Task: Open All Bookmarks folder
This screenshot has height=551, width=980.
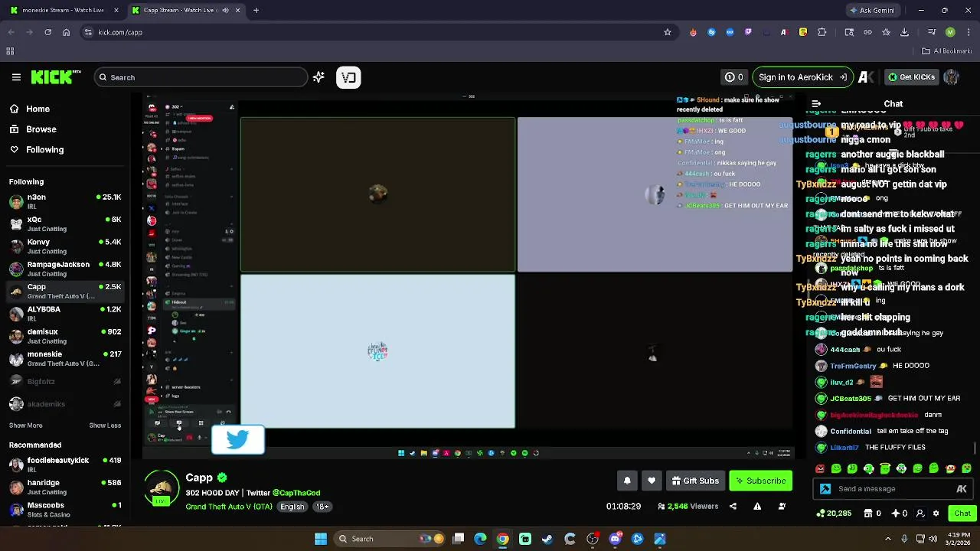Action: (x=947, y=51)
